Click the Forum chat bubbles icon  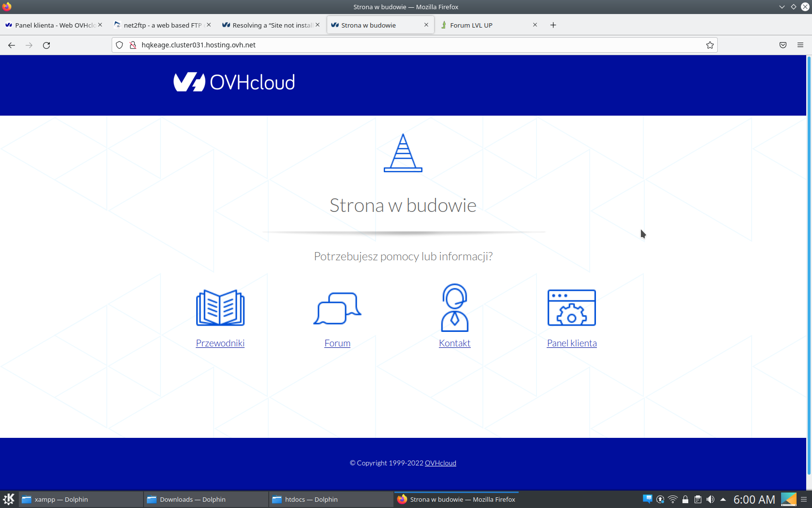337,308
